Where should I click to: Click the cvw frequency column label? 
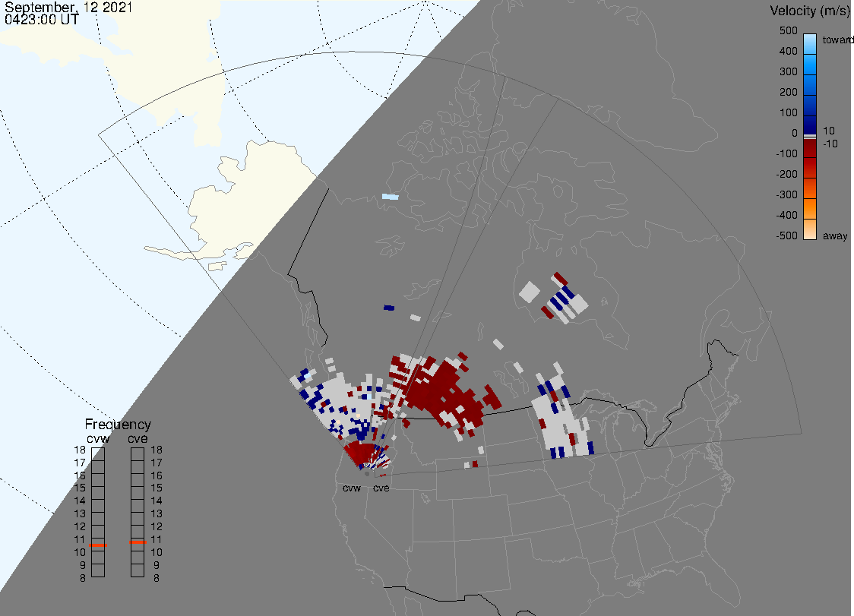click(98, 438)
